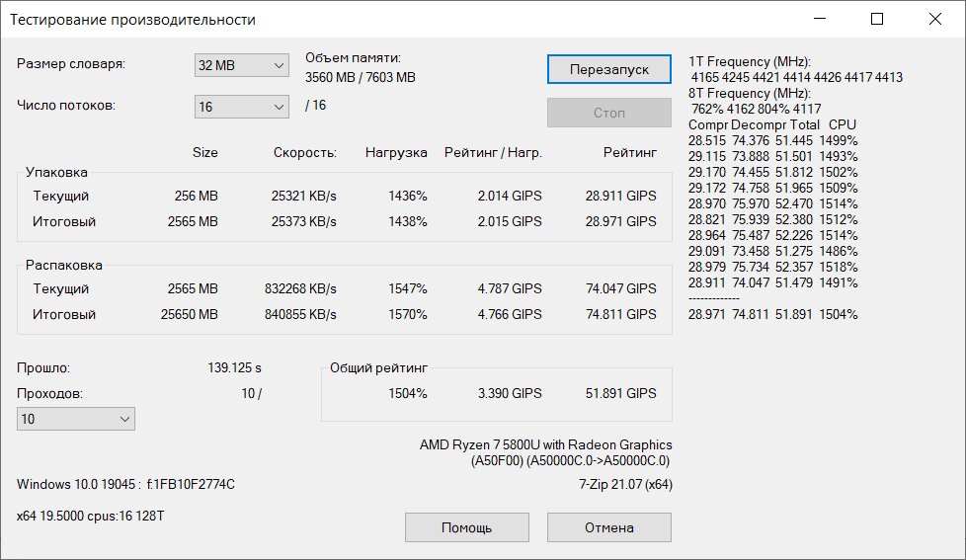Click the Перезапуск button
966x560 pixels.
tap(608, 69)
